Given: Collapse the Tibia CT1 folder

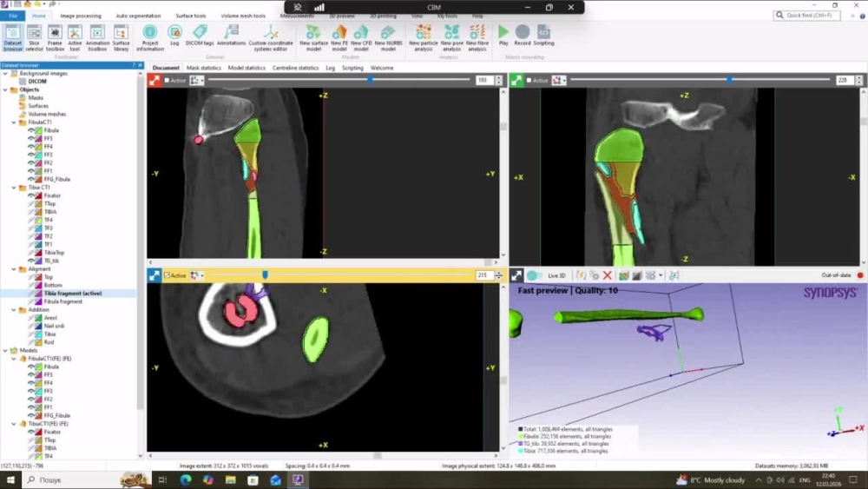Looking at the screenshot, I should (15, 188).
